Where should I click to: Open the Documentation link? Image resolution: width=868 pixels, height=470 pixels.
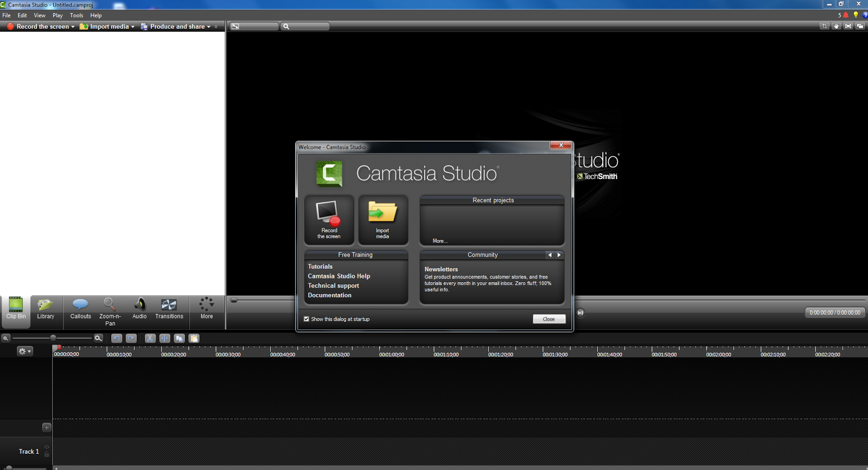click(x=330, y=295)
